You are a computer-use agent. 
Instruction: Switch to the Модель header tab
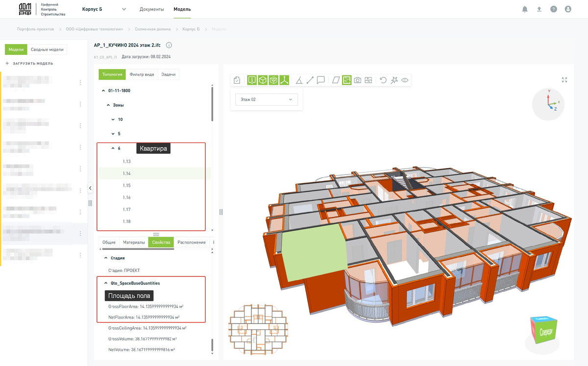[182, 9]
